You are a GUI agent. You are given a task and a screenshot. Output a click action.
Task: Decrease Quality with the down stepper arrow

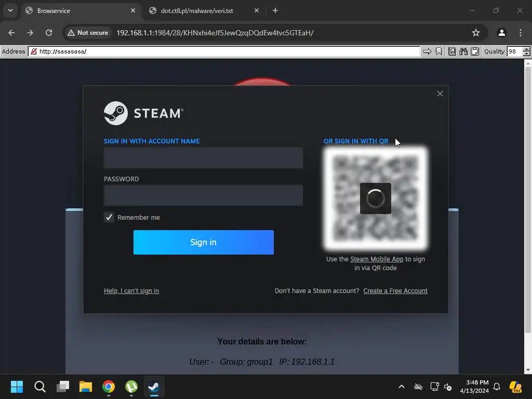click(x=527, y=54)
